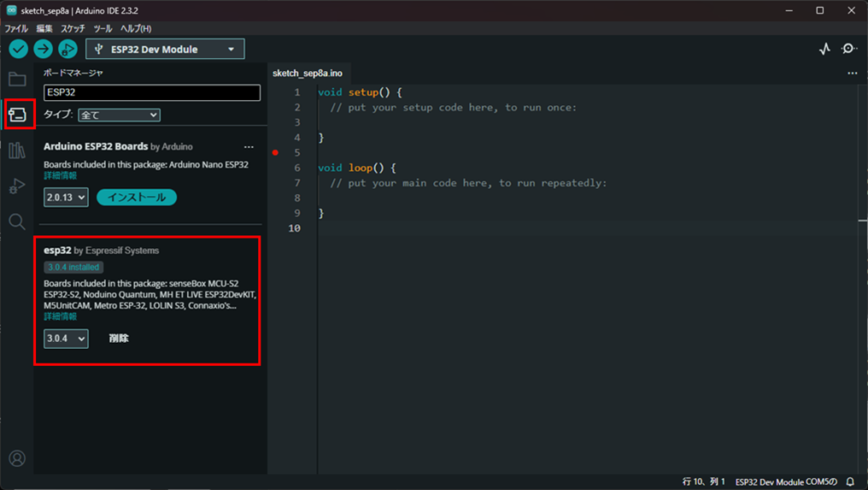Minimize the Arduino IDE window

(x=789, y=10)
